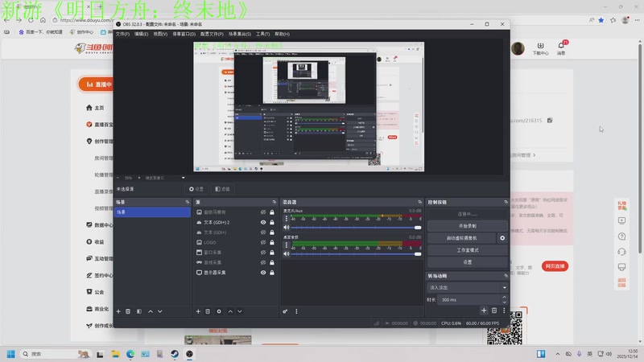Open the 淡入淡出 transition dropdown

pos(468,288)
